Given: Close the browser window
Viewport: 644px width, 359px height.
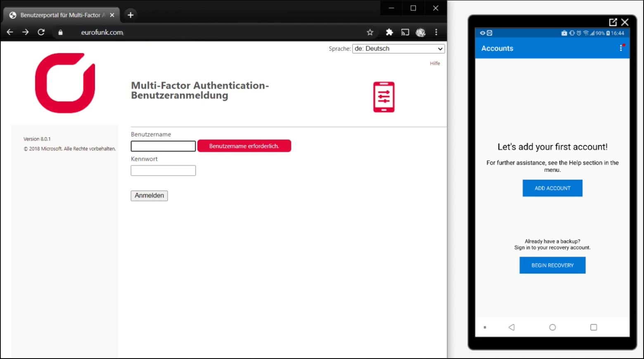Looking at the screenshot, I should [x=436, y=8].
